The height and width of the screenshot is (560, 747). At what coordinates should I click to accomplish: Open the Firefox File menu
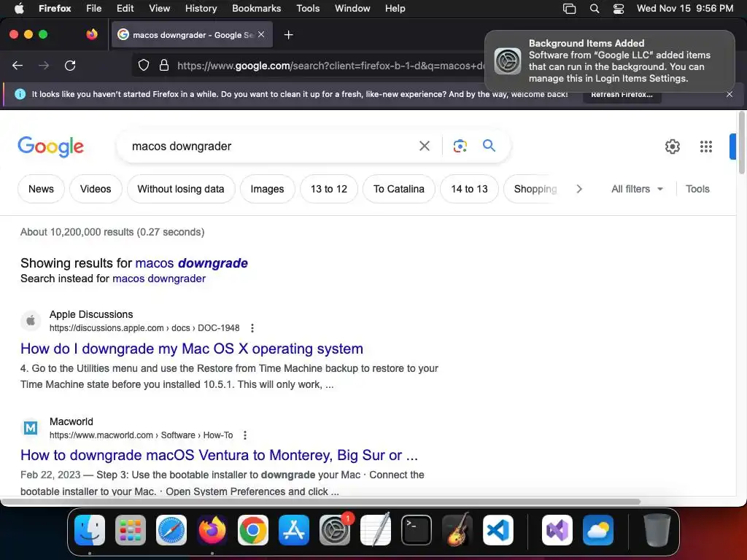[x=94, y=8]
